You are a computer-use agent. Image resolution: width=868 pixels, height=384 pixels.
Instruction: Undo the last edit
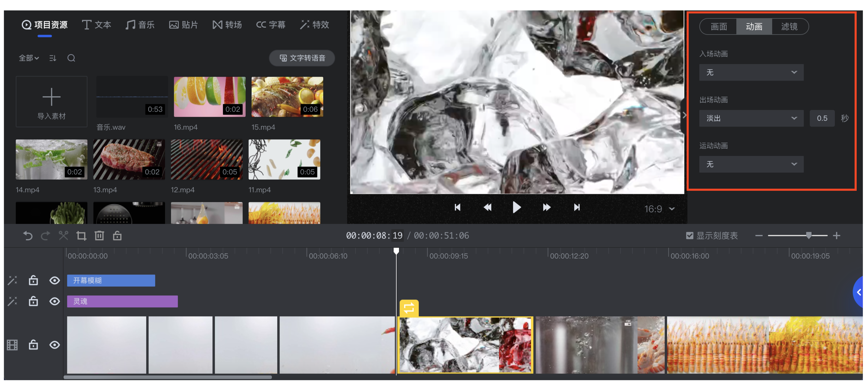coord(28,236)
